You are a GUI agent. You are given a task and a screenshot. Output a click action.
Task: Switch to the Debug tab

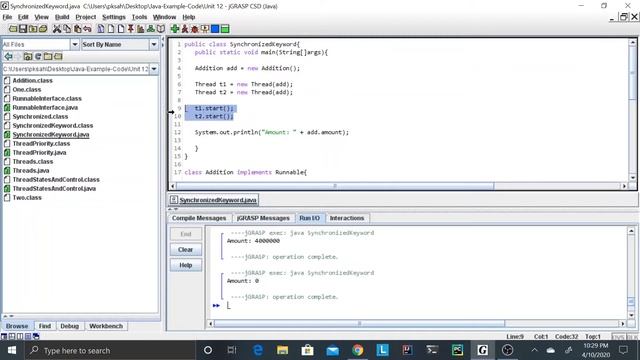pos(69,326)
